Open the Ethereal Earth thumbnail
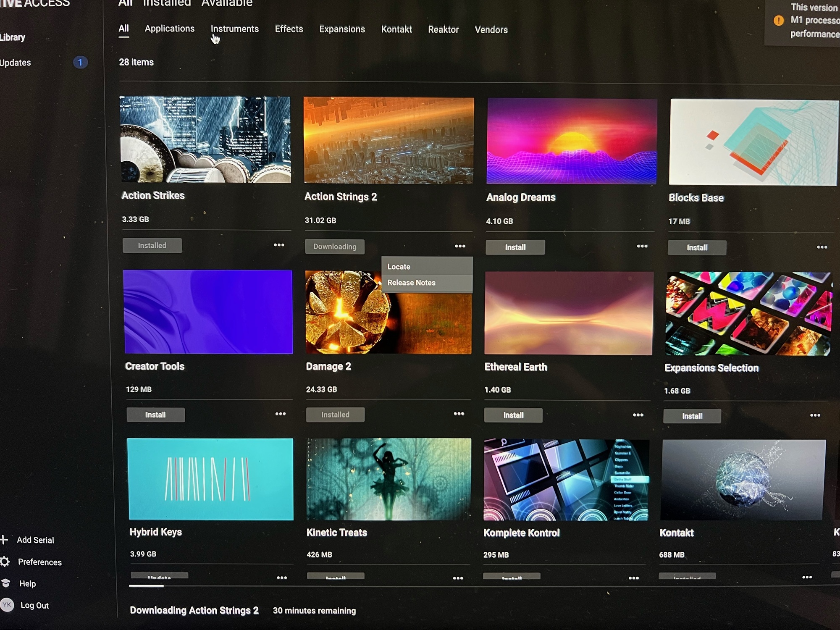Screen dimensions: 840x630 click(x=569, y=313)
